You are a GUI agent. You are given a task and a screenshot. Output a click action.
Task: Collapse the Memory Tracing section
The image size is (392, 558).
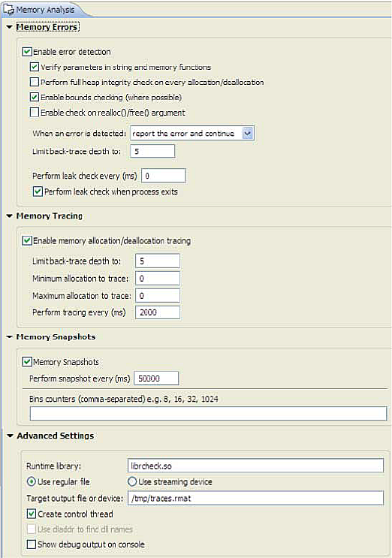[x=10, y=216]
